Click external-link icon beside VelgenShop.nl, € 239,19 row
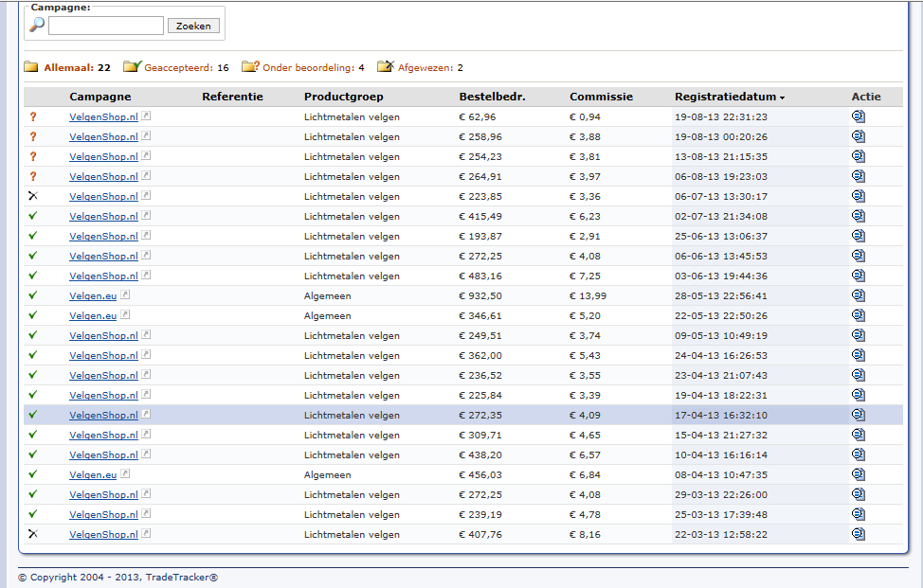 (146, 513)
